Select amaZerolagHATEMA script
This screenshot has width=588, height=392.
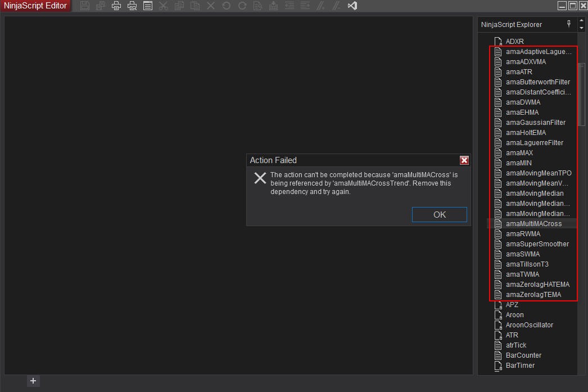click(537, 285)
